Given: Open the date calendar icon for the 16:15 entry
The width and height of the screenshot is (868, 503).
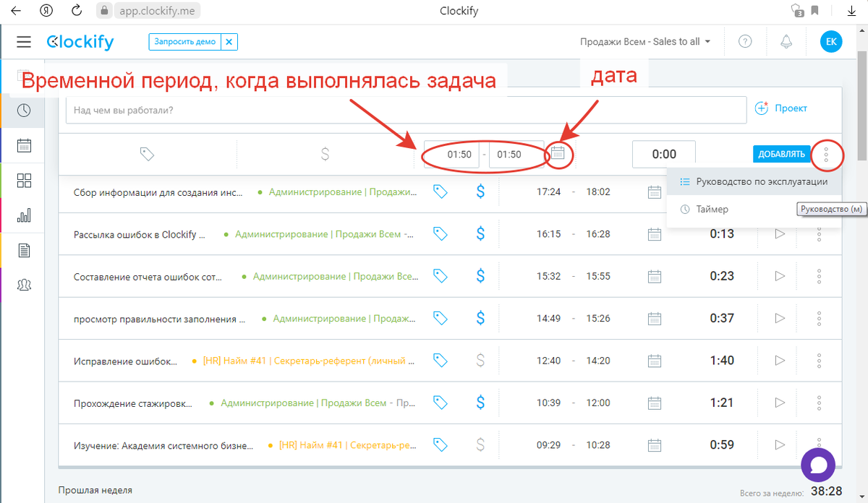Looking at the screenshot, I should pyautogui.click(x=655, y=234).
